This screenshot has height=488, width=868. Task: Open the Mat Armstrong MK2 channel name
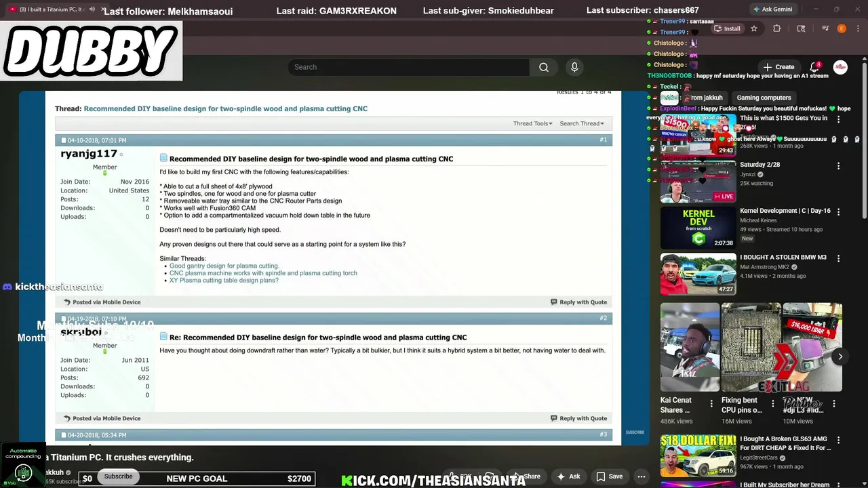click(x=766, y=267)
